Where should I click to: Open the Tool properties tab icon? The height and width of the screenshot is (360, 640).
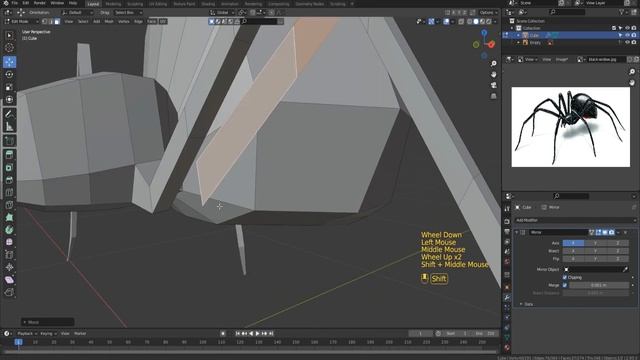pos(507,209)
